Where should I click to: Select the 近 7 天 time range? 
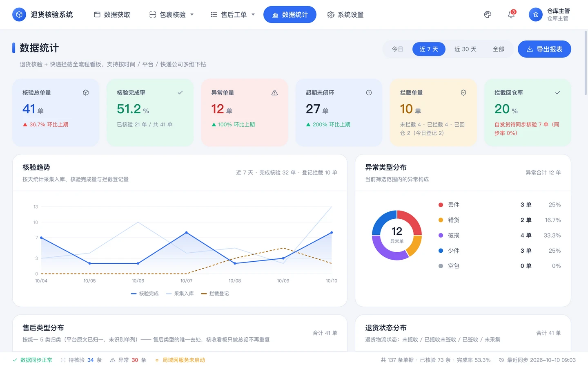pos(429,49)
